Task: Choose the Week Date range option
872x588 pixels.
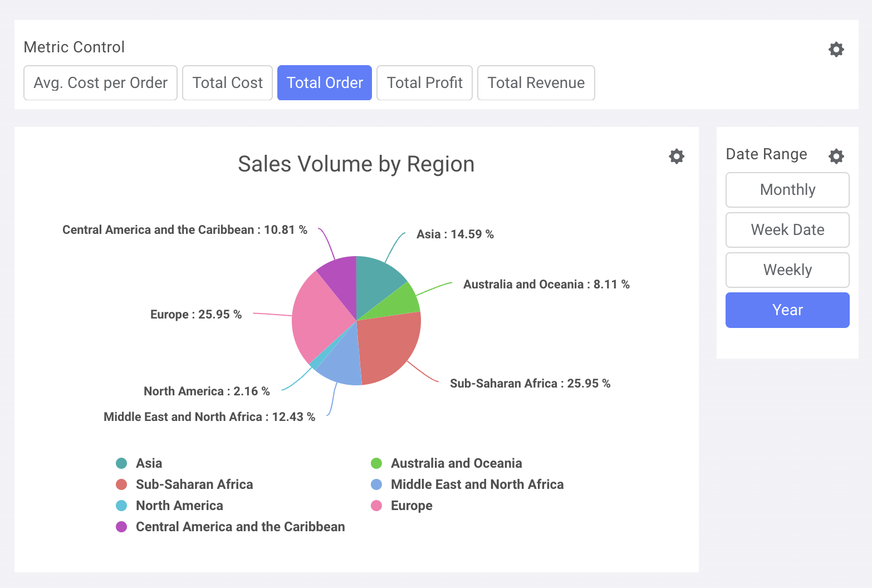Action: click(x=787, y=229)
